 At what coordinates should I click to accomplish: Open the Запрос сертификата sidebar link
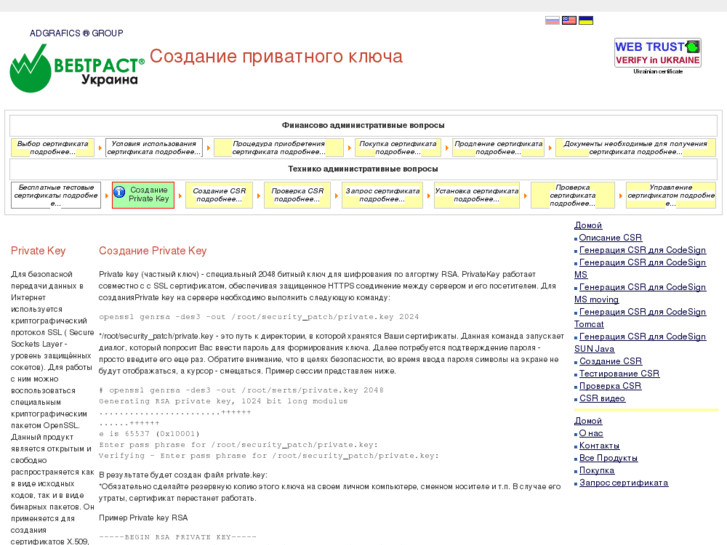pos(624,483)
